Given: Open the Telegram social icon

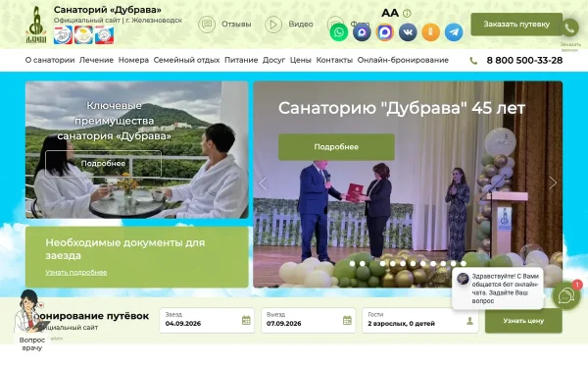Looking at the screenshot, I should click(454, 32).
